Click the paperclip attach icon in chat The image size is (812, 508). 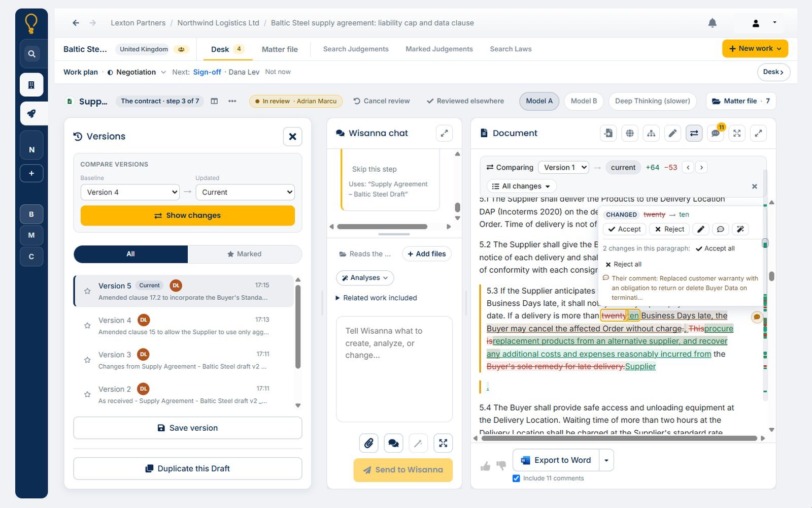point(369,443)
